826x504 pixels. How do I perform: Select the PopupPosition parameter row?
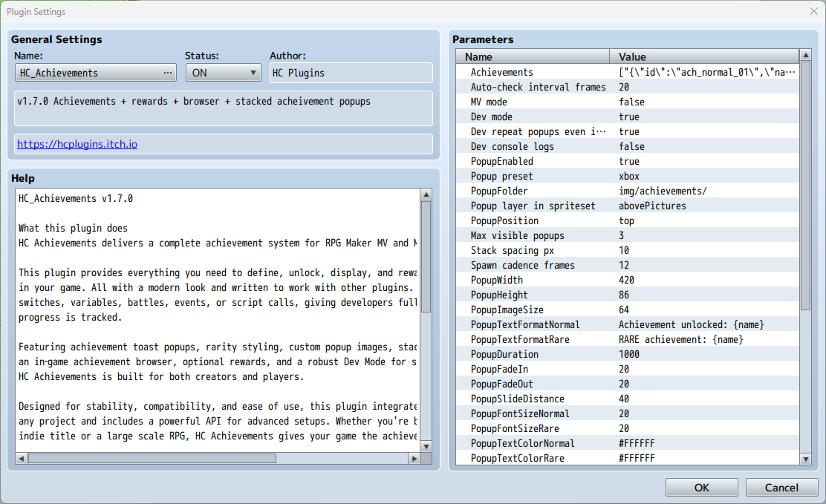(x=628, y=220)
